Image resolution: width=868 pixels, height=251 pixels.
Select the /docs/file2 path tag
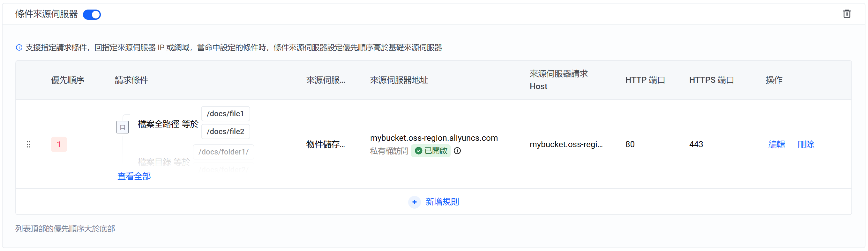[225, 132]
